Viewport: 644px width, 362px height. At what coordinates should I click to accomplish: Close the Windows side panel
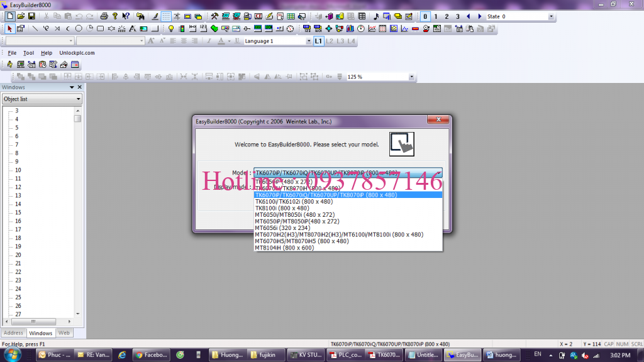point(80,87)
